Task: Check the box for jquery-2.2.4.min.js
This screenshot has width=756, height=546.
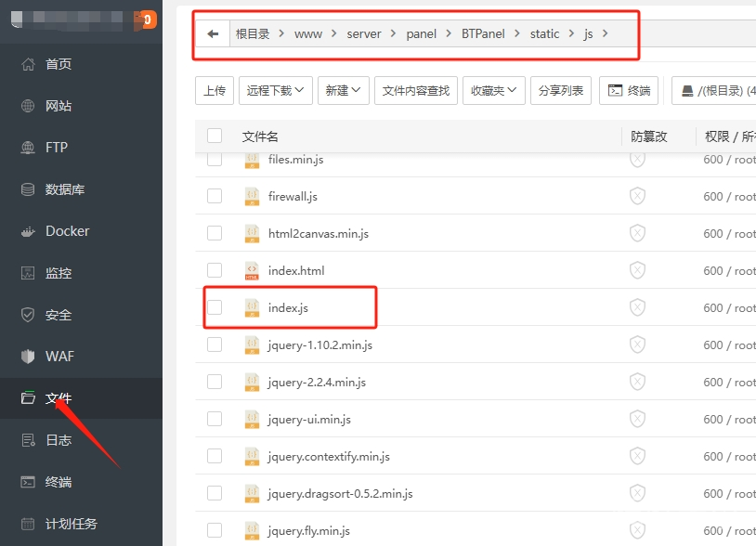Action: [x=215, y=382]
